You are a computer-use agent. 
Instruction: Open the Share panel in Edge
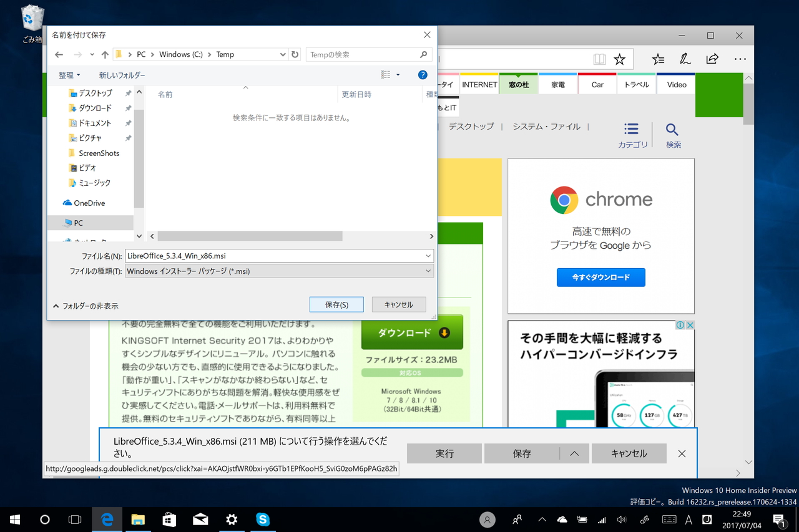pyautogui.click(x=712, y=59)
